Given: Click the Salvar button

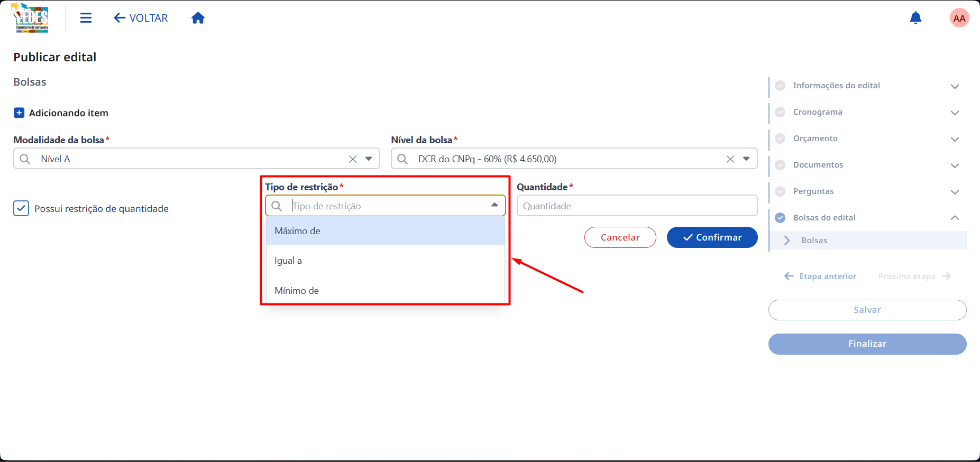Looking at the screenshot, I should 867,310.
